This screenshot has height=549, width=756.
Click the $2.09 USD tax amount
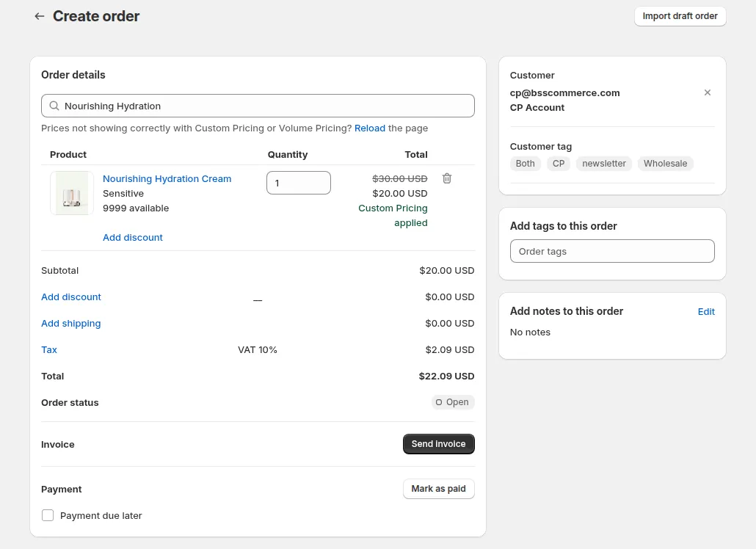tap(449, 350)
